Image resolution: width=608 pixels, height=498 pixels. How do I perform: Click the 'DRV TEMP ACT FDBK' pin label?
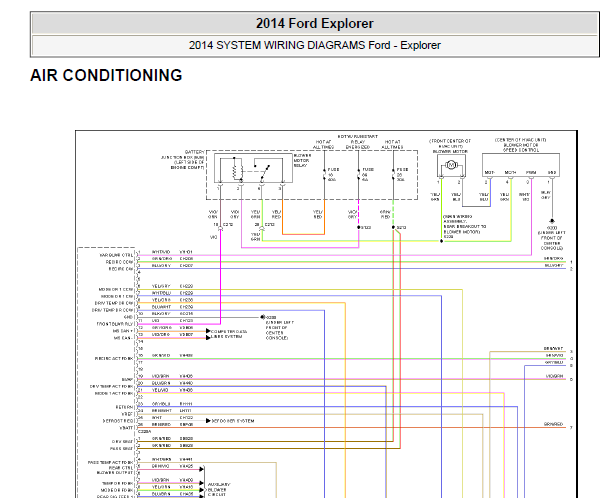tap(112, 387)
